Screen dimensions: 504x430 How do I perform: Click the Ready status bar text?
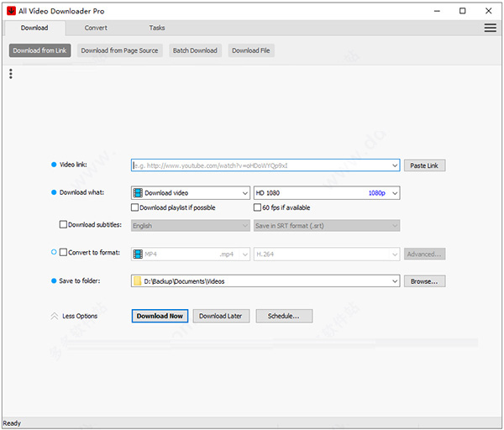[12, 423]
